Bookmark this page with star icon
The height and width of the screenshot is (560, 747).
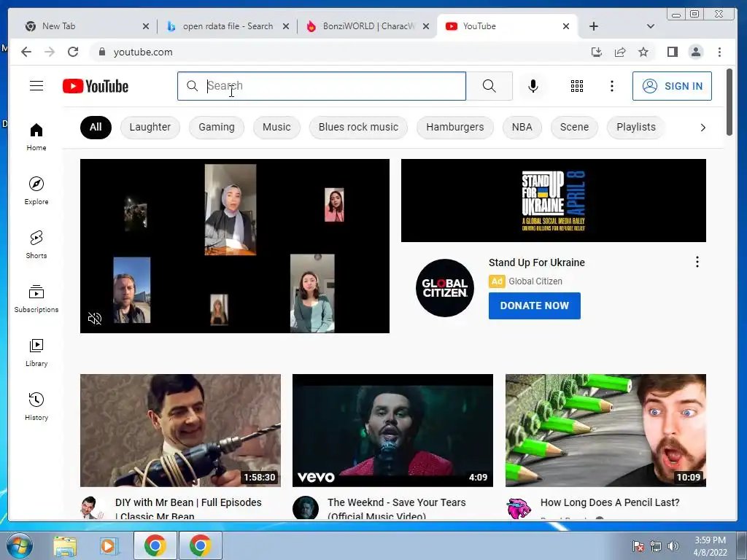click(x=643, y=52)
